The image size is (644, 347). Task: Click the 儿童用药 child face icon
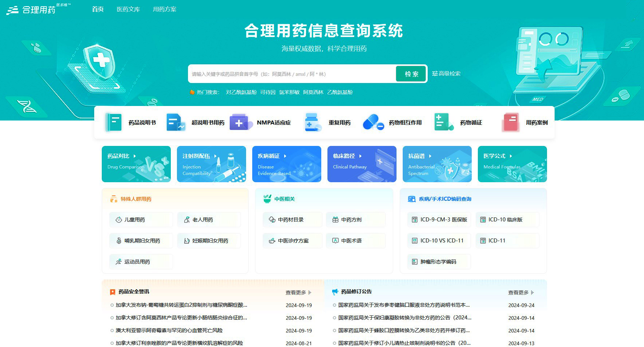click(118, 220)
